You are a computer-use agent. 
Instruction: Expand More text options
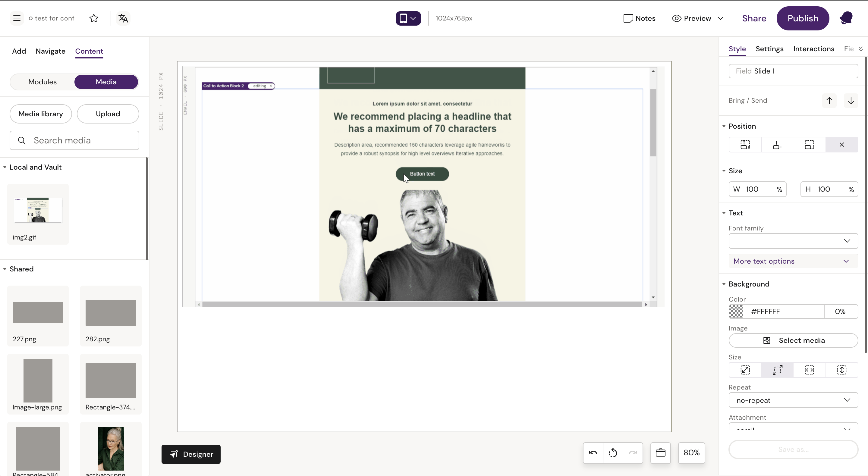tap(793, 261)
